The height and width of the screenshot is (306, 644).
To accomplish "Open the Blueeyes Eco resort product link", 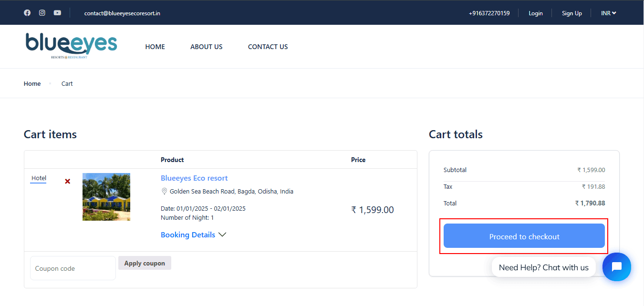I will pyautogui.click(x=194, y=178).
